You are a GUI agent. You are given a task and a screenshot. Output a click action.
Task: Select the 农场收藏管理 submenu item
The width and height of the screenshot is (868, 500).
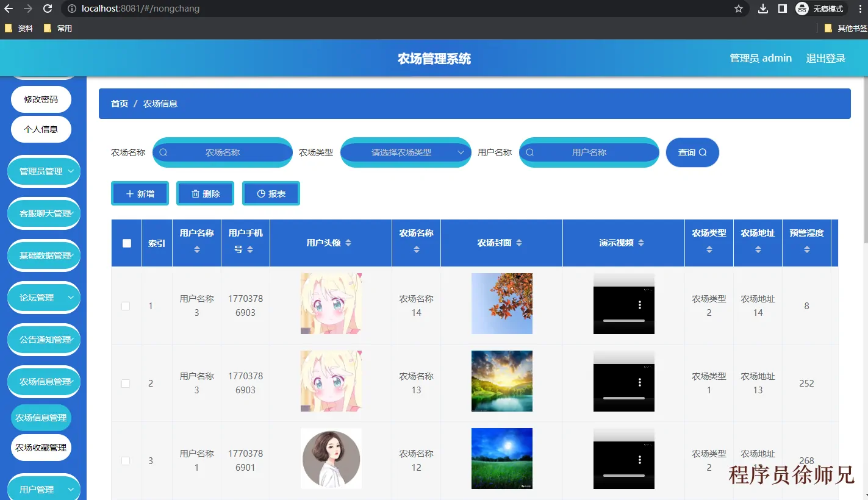41,448
